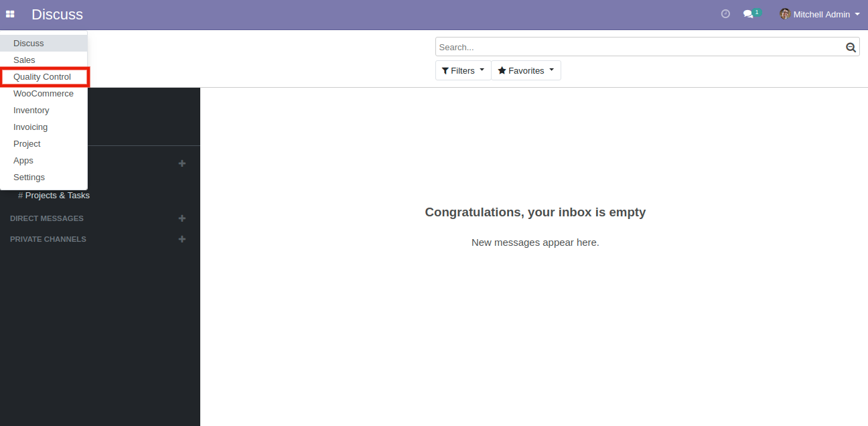The width and height of the screenshot is (868, 426).
Task: Open Sales from the apps menu
Action: click(x=24, y=60)
